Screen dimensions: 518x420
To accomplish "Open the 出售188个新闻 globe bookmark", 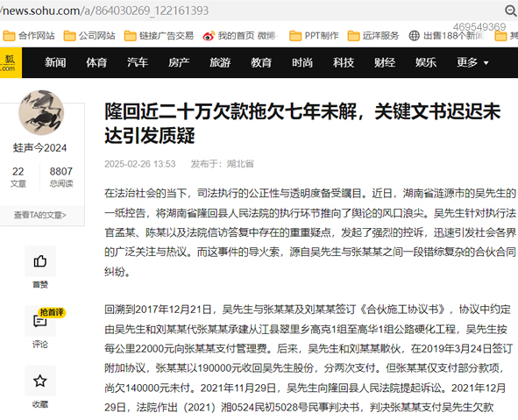I will pos(446,36).
